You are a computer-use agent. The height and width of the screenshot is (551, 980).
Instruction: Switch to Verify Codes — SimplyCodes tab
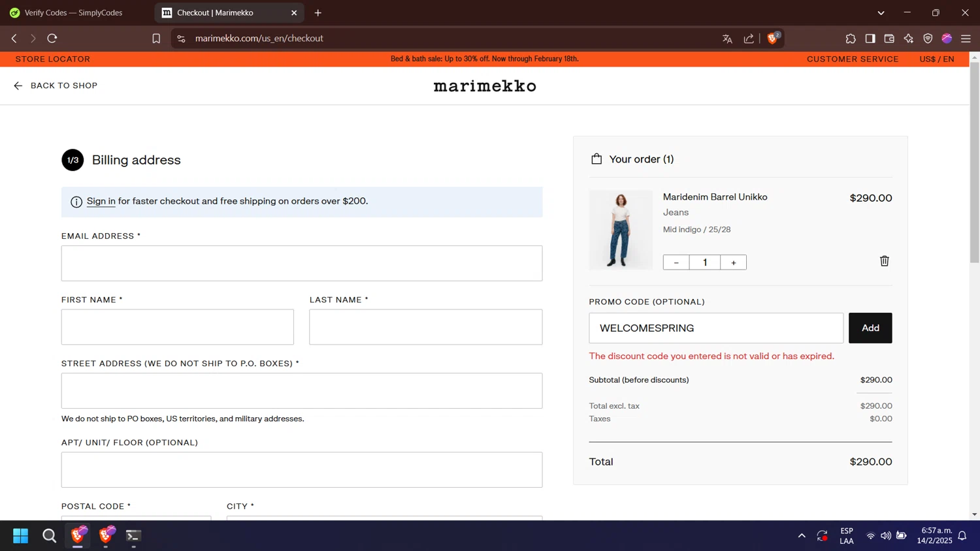pos(73,12)
